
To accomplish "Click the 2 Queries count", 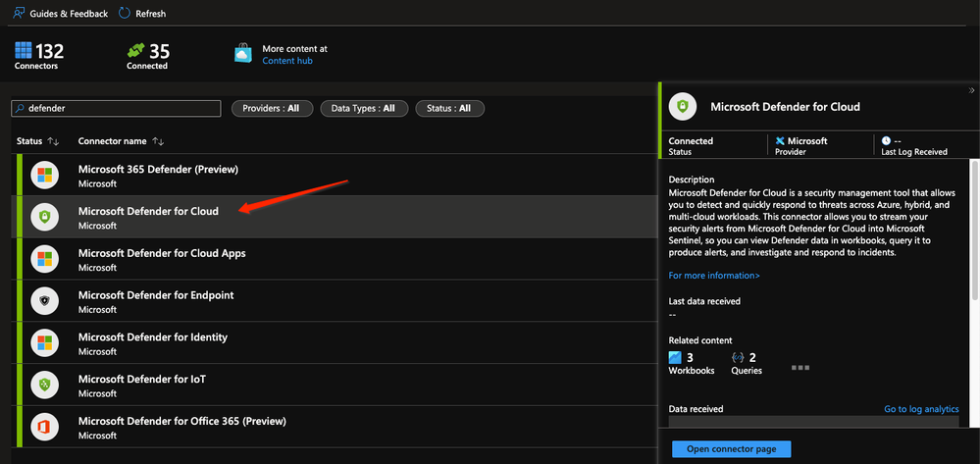I will point(752,358).
